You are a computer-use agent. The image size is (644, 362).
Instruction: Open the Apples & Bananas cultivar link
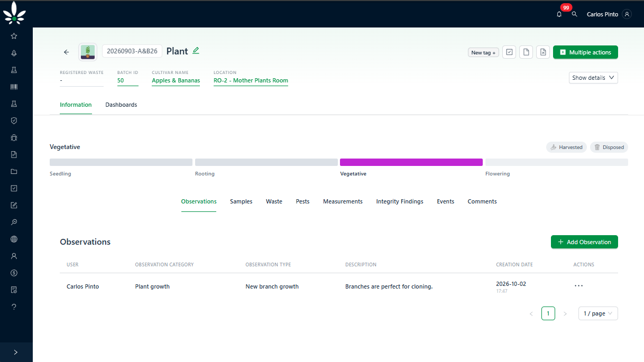click(176, 81)
